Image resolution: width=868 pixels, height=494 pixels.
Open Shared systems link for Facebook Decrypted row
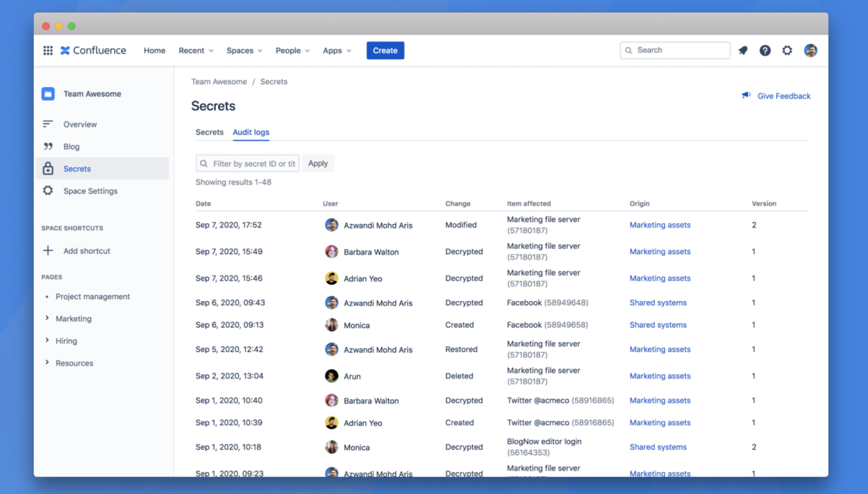tap(658, 302)
